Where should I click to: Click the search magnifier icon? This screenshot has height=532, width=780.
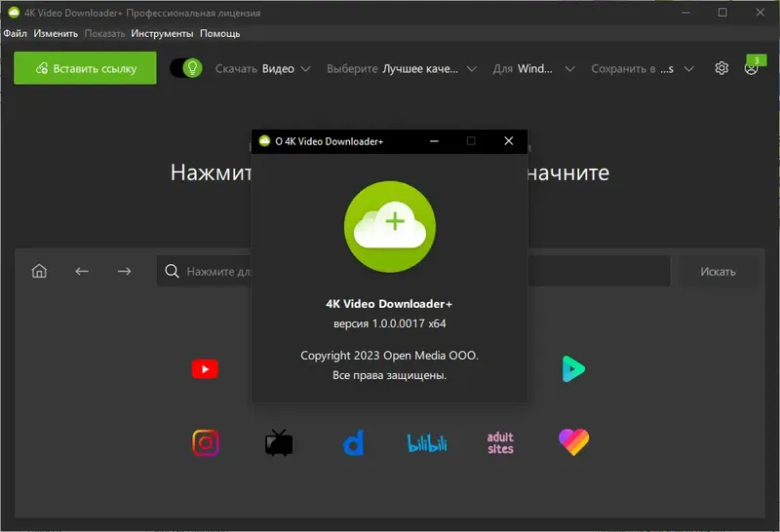click(x=173, y=271)
